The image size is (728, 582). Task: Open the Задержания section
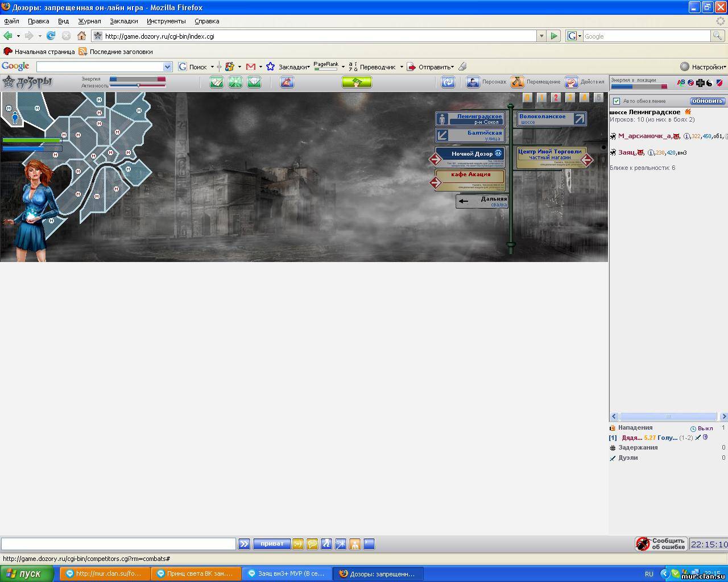tap(638, 447)
